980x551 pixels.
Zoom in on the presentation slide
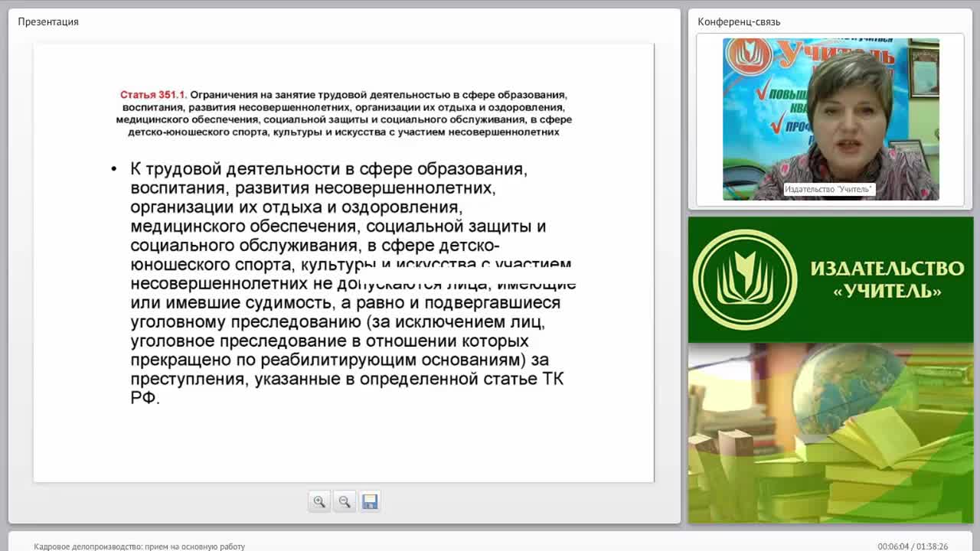[x=319, y=501]
